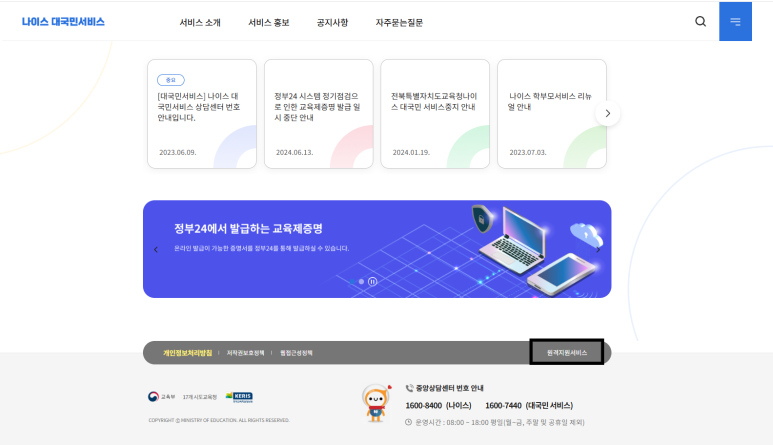The height and width of the screenshot is (445, 773).
Task: Click the 1600-7440 (대국민 서비스) phone number
Action: coord(529,406)
